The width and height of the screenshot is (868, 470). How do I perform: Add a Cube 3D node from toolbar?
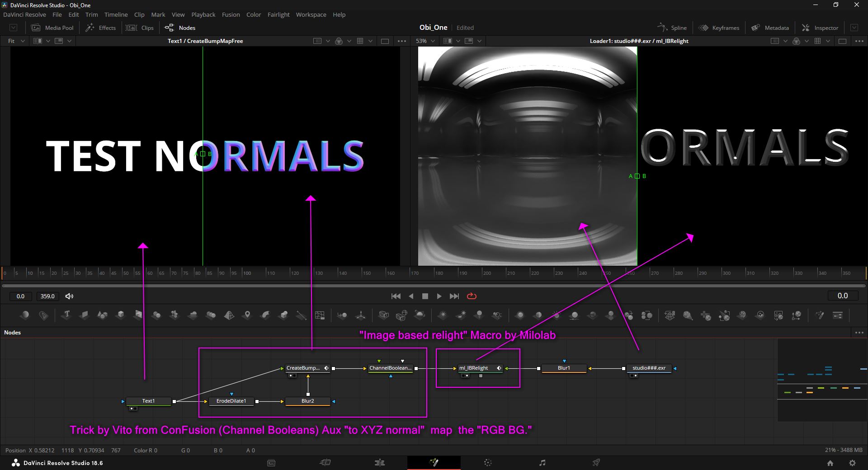tap(120, 315)
